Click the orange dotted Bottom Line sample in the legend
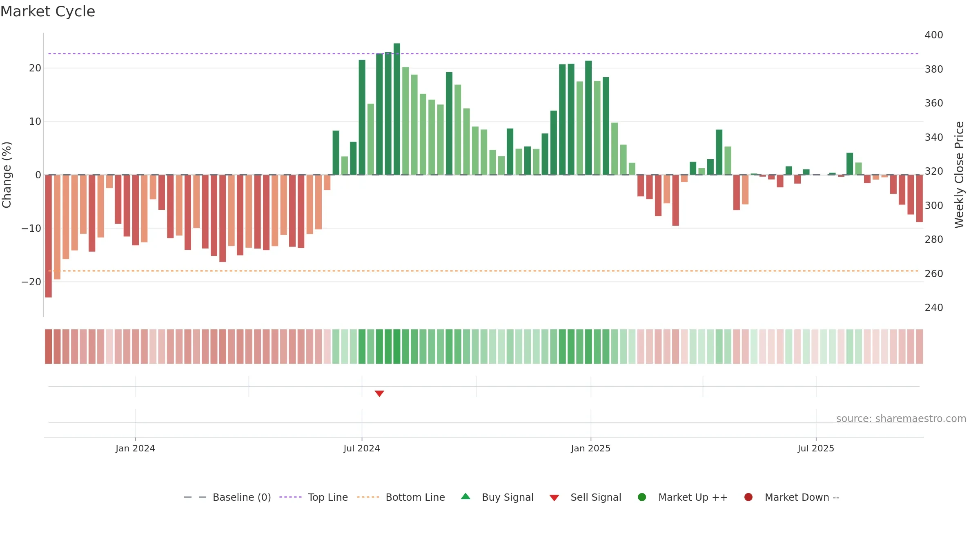980x551 pixels. tap(368, 497)
